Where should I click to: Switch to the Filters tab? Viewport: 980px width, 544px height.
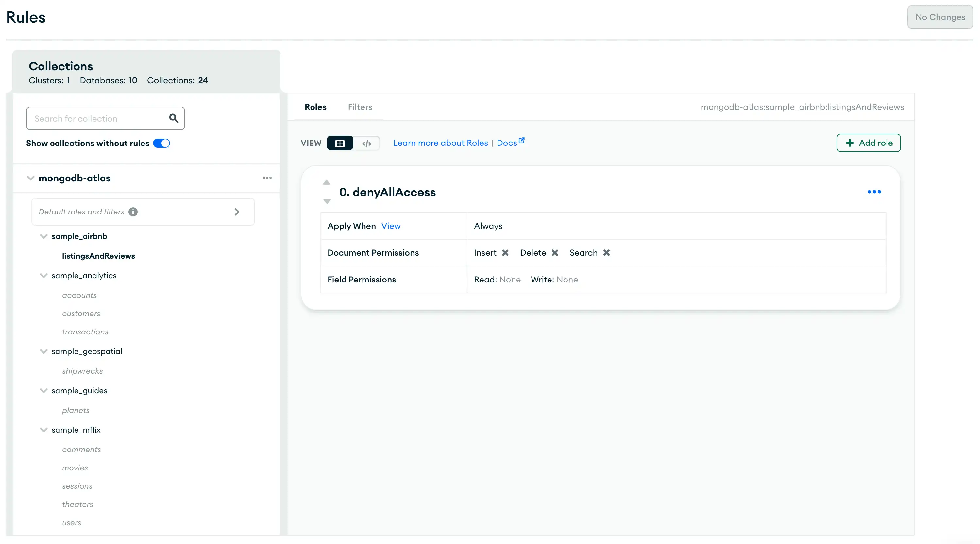360,107
